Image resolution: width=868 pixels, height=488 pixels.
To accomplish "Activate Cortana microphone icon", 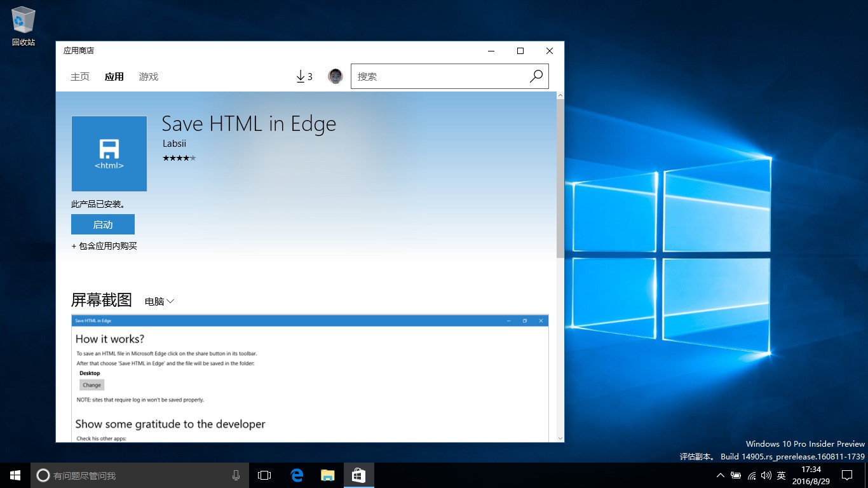I will 236,475.
